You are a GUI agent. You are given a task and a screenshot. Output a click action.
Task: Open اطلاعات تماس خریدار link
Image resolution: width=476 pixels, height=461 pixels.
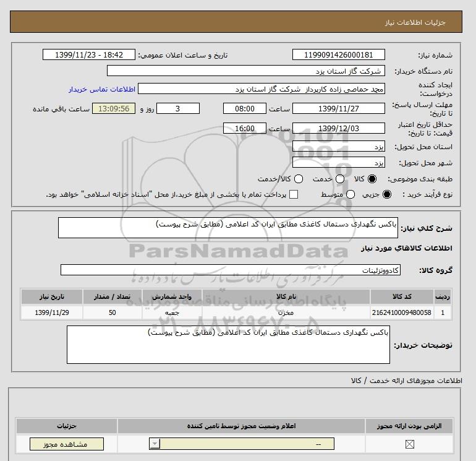pos(102,89)
